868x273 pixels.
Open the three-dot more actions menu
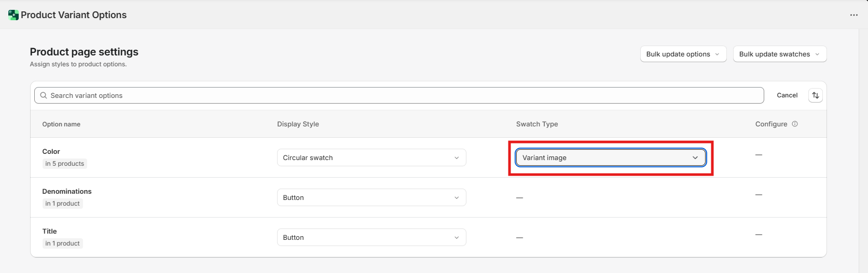pyautogui.click(x=853, y=15)
